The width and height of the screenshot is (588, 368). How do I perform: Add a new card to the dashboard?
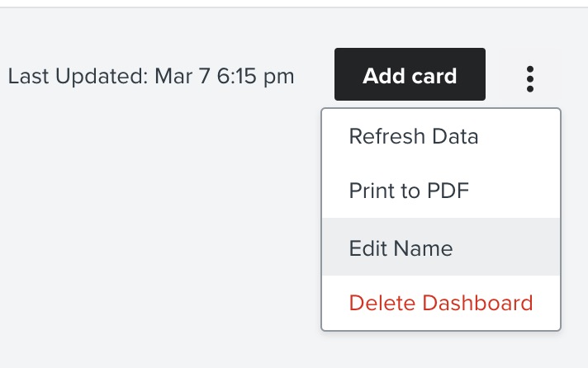pos(410,76)
